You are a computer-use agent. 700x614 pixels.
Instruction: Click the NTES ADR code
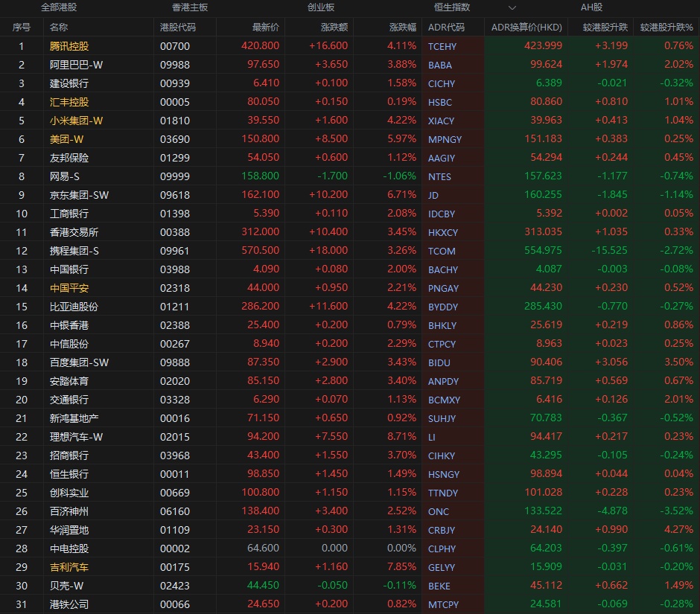(x=439, y=176)
